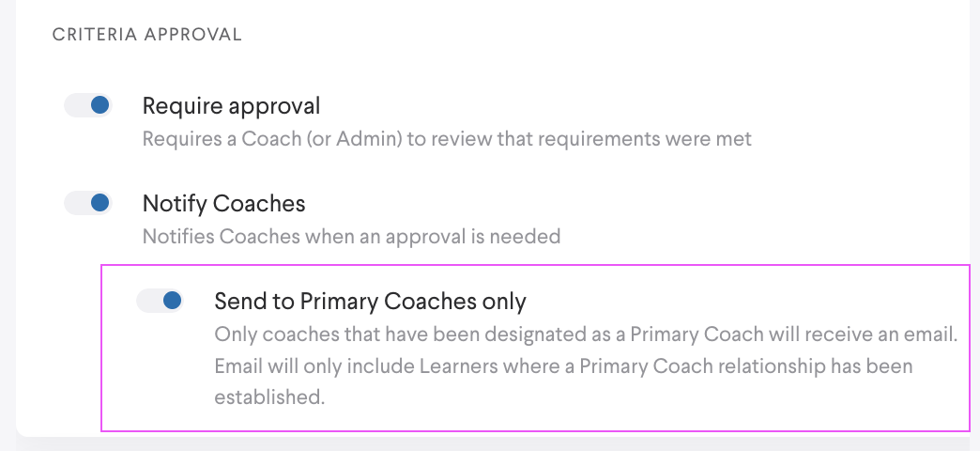The image size is (980, 451).
Task: Turn off Send to Primary Coaches only
Action: 161,301
